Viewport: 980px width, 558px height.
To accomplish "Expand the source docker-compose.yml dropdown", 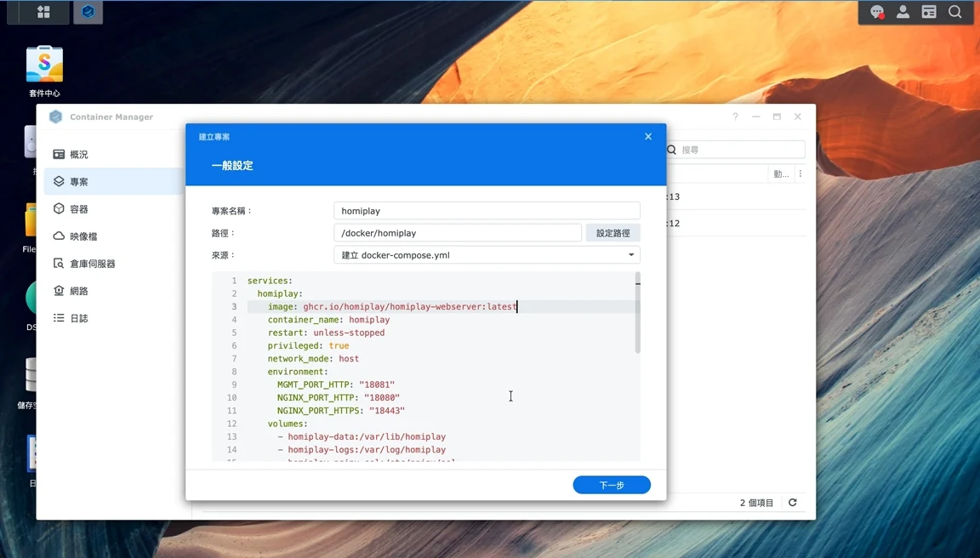I will [487, 255].
